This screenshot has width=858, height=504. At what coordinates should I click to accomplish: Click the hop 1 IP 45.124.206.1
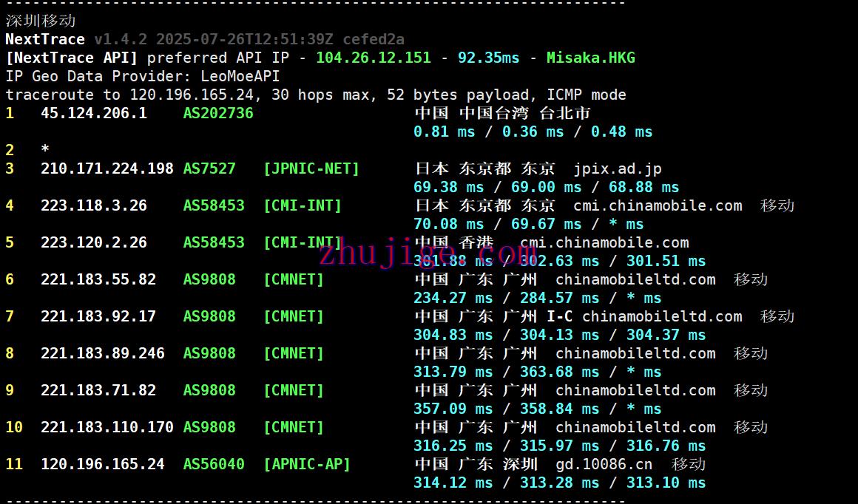94,113
